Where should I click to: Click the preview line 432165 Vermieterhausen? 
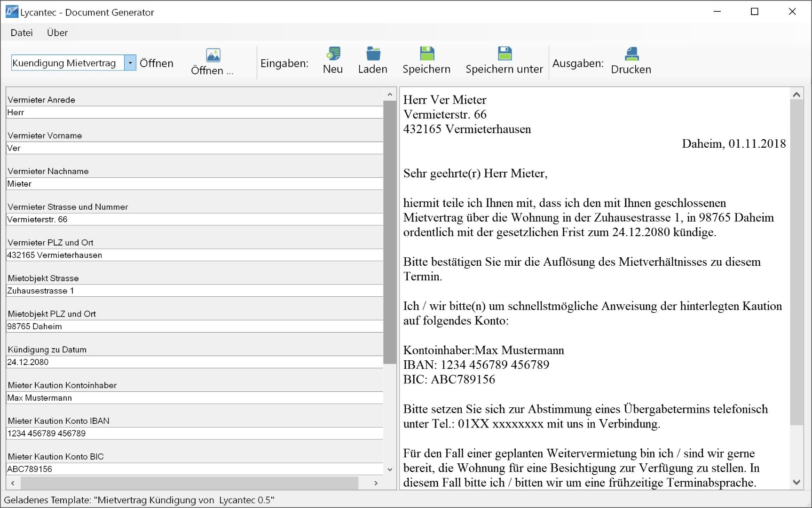click(x=467, y=129)
